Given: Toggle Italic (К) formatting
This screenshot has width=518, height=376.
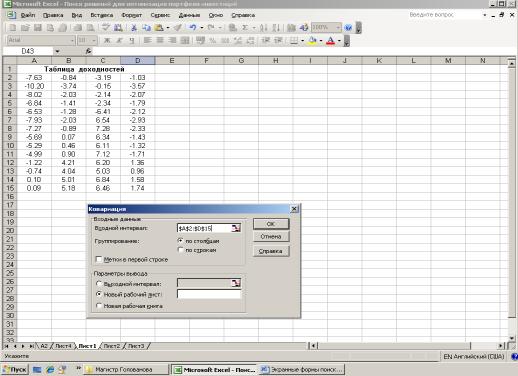Looking at the screenshot, I should (119, 40).
